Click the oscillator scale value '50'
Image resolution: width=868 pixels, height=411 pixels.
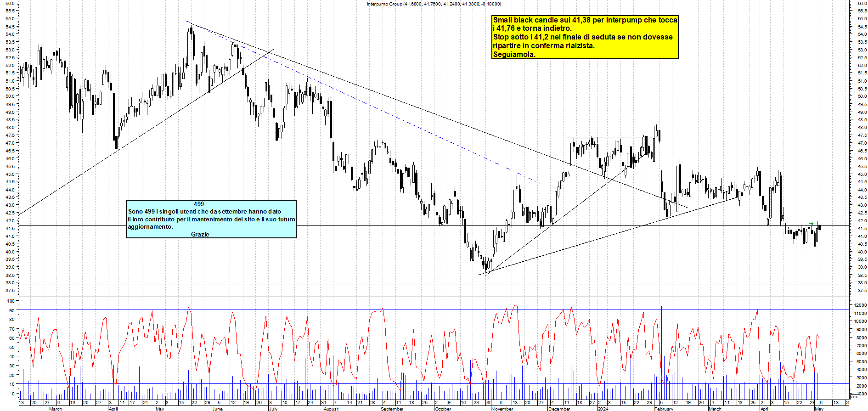pyautogui.click(x=11, y=348)
